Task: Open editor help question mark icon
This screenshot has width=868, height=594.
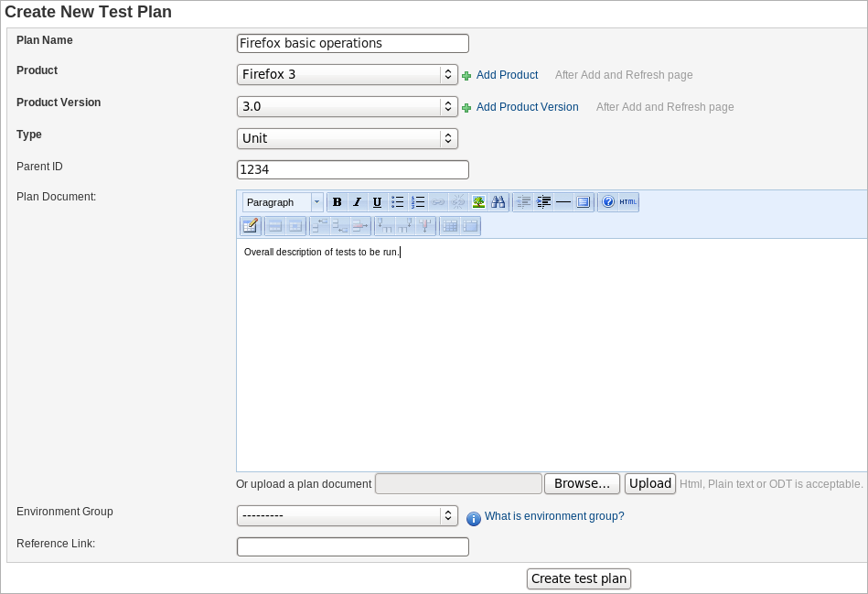Action: (x=608, y=202)
